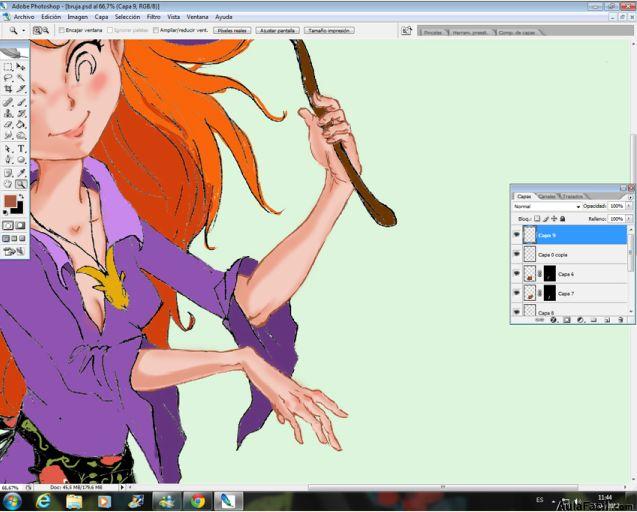
Task: Click the Zoom In icon in options bar
Action: (x=37, y=30)
